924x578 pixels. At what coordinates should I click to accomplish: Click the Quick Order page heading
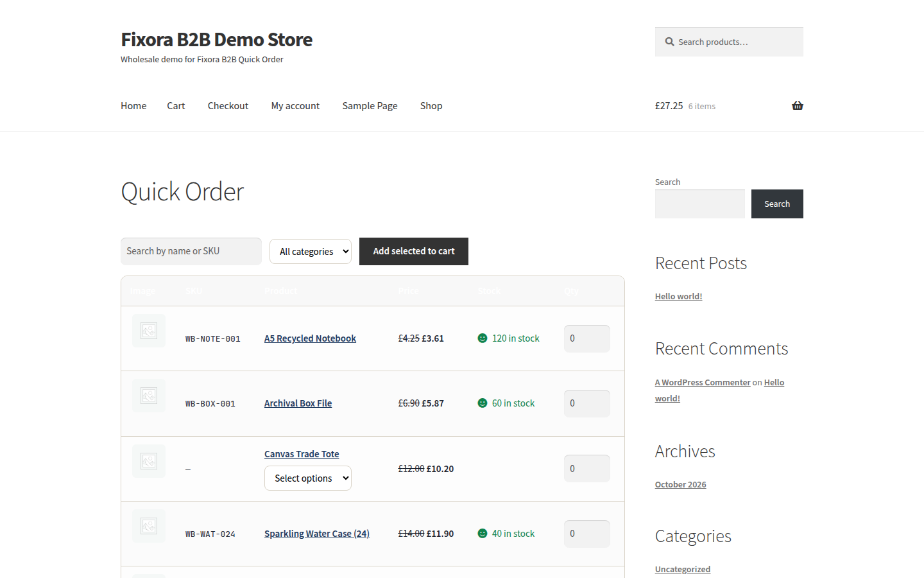point(182,191)
